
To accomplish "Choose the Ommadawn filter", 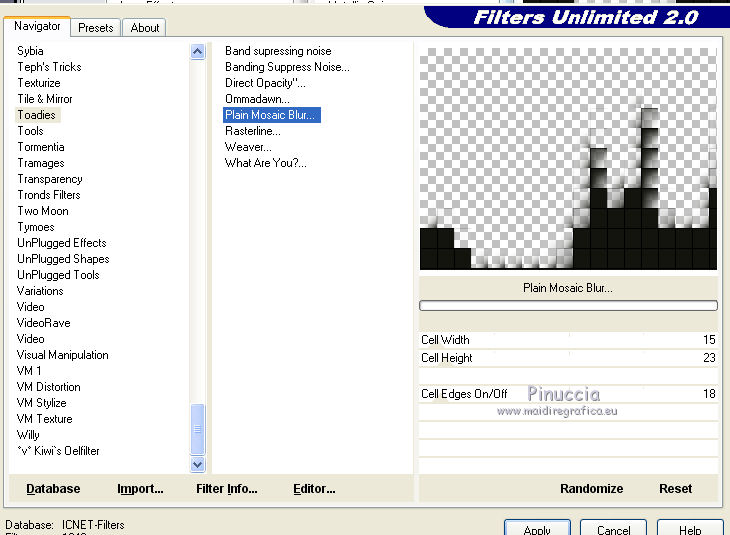I will click(x=257, y=99).
